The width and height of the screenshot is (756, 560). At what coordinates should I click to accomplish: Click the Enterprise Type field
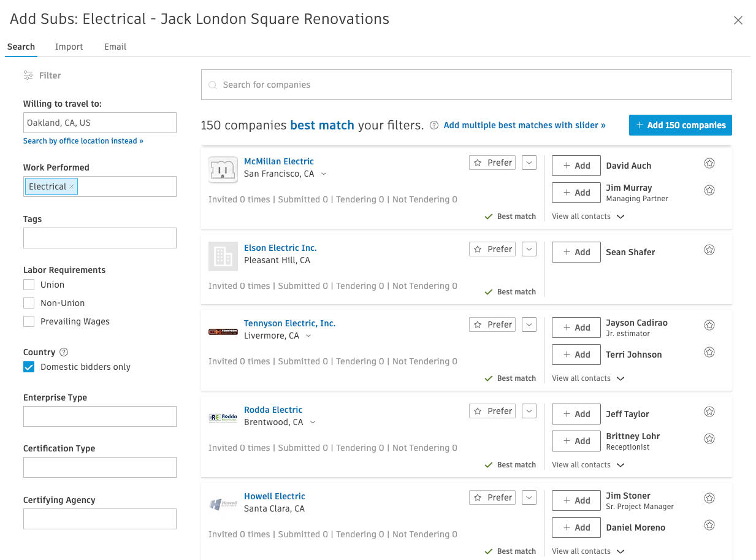tap(100, 416)
